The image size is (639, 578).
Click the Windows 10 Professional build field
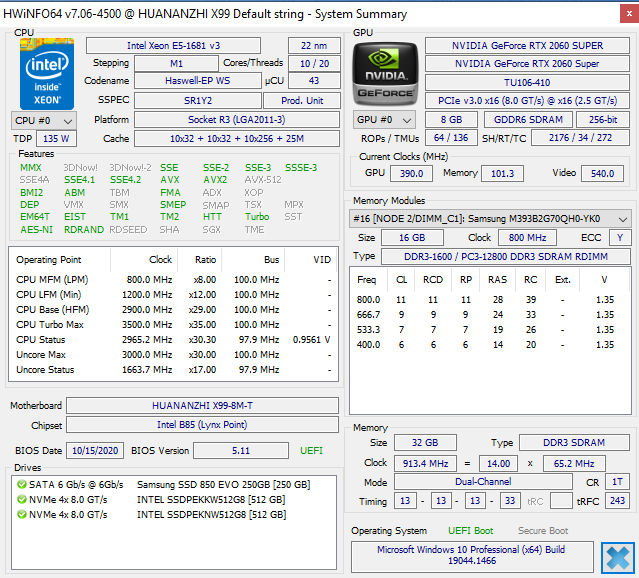click(472, 555)
